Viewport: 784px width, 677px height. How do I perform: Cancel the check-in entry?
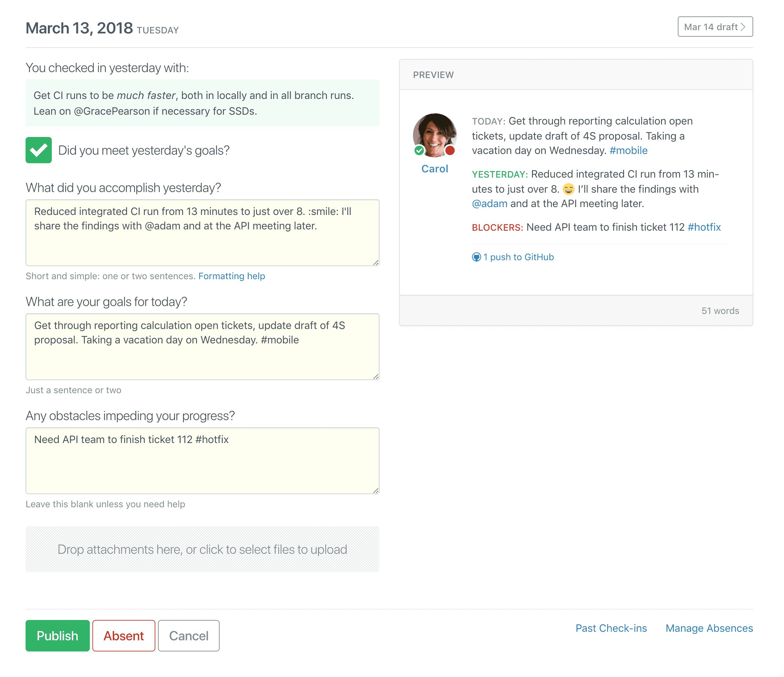[x=188, y=636]
